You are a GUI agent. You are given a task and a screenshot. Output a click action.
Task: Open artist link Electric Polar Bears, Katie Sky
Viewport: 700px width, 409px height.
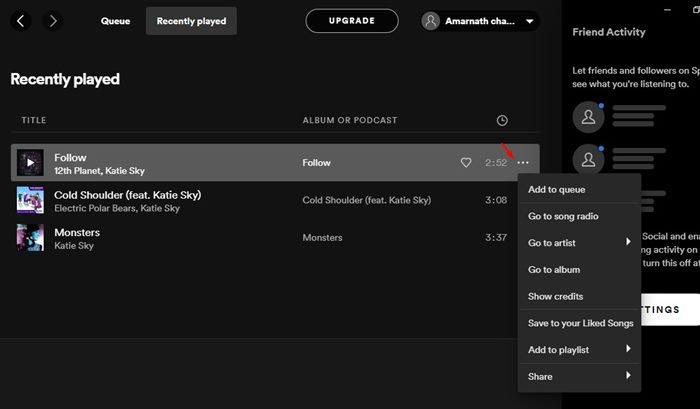(x=117, y=208)
